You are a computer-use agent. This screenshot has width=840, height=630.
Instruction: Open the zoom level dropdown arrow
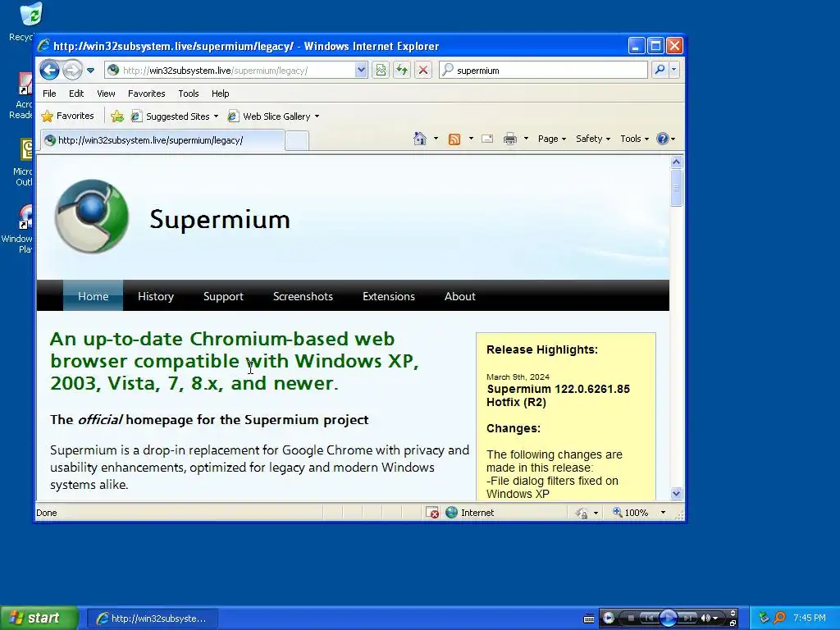tap(663, 513)
